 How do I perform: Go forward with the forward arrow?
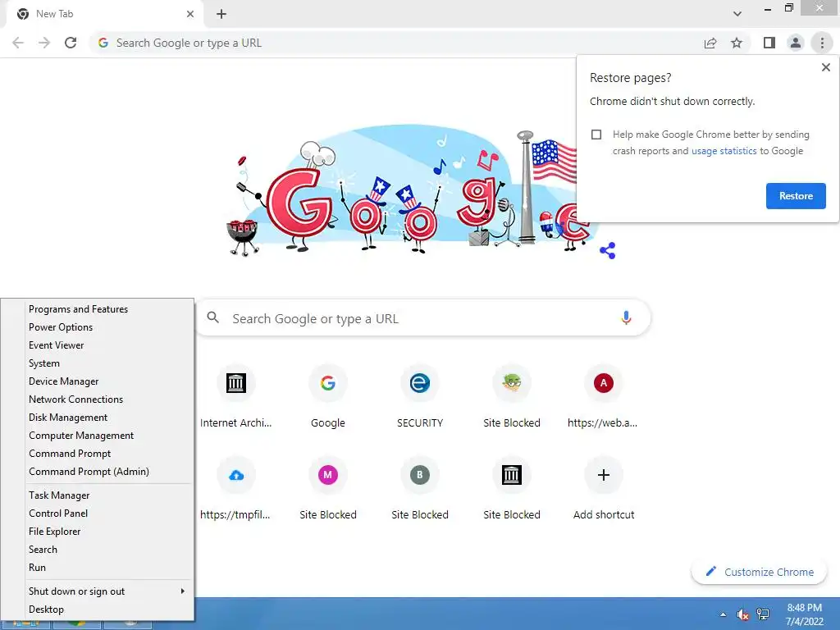point(44,43)
